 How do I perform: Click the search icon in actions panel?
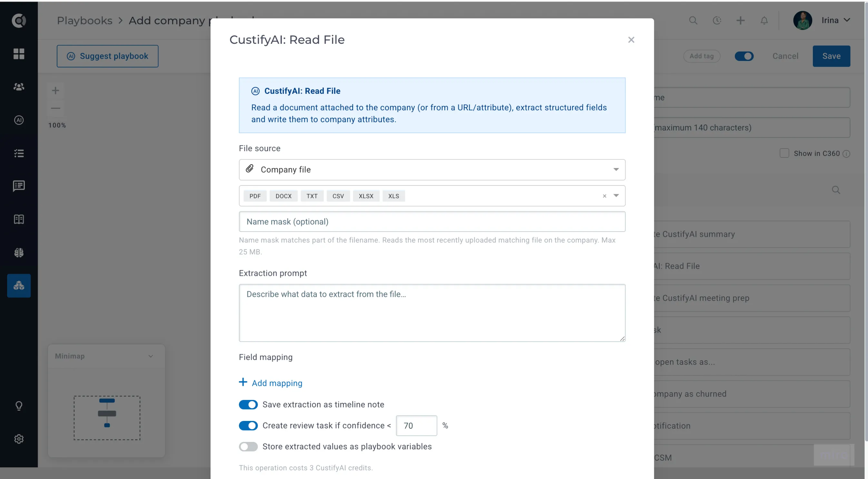tap(836, 190)
